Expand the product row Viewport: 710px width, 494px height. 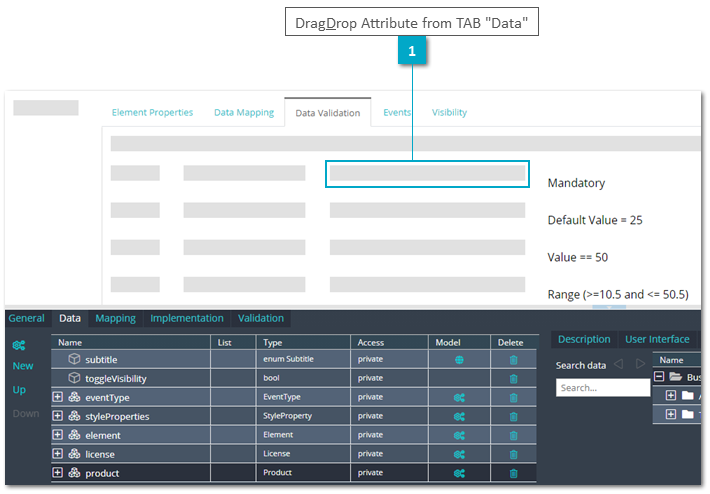[x=58, y=472]
